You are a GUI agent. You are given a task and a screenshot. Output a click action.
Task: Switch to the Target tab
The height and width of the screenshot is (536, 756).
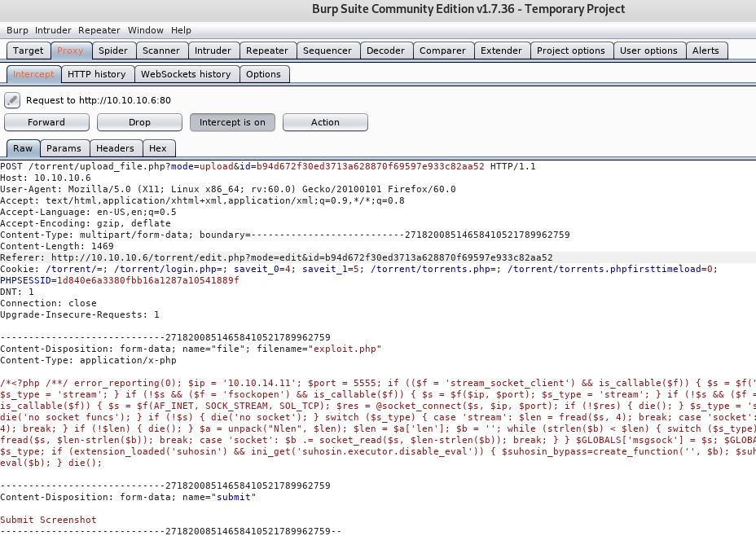(x=28, y=51)
